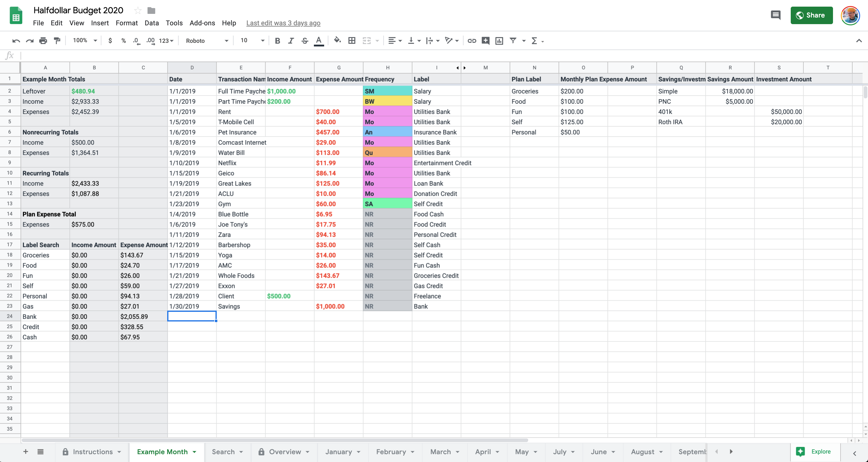Click the borders grid icon
Image resolution: width=868 pixels, height=462 pixels.
pyautogui.click(x=352, y=41)
